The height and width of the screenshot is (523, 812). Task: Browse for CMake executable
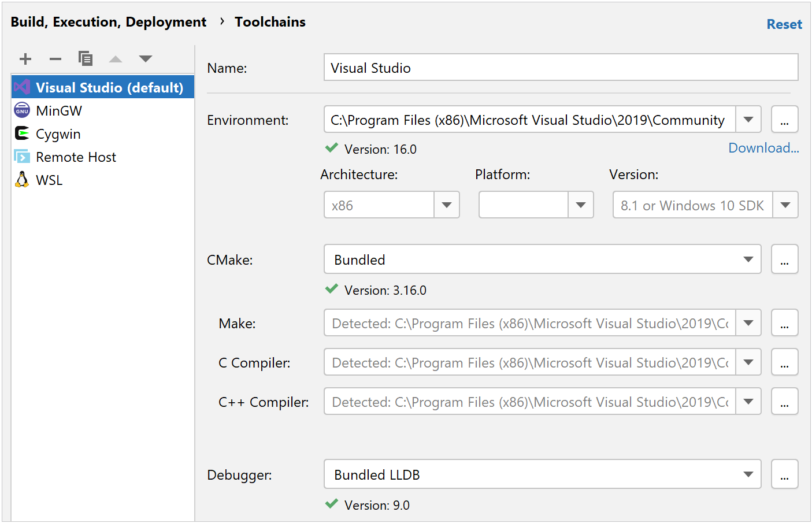(x=784, y=259)
